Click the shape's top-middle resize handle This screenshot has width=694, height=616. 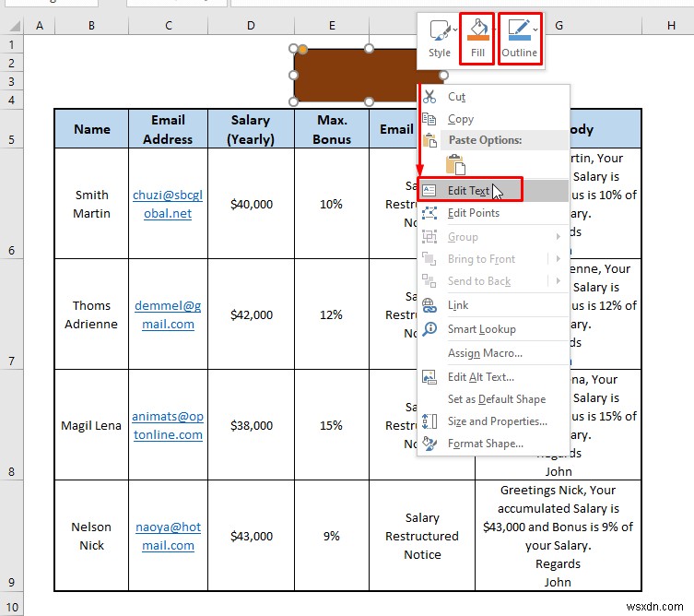369,48
